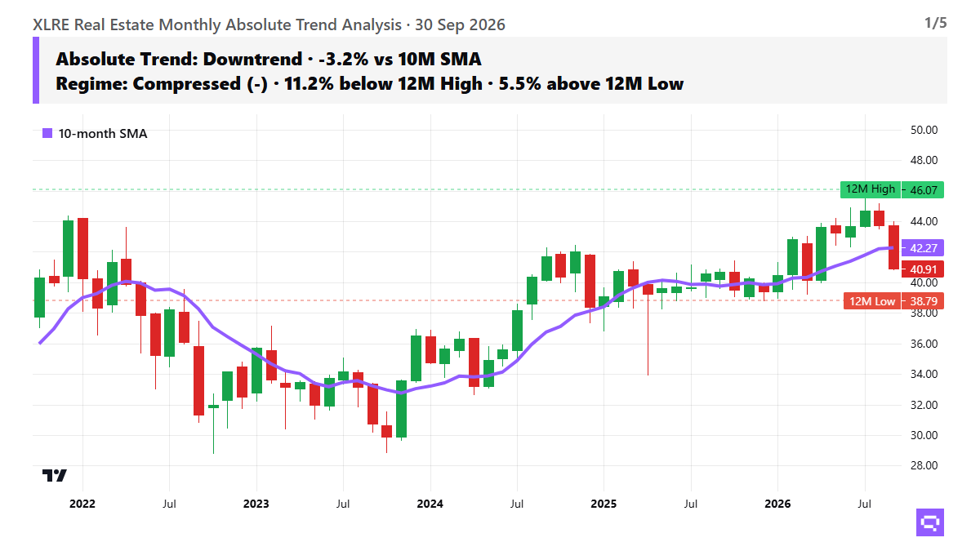The width and height of the screenshot is (980, 551).
Task: Click the Regime: Compressed (-) line
Action: (369, 83)
